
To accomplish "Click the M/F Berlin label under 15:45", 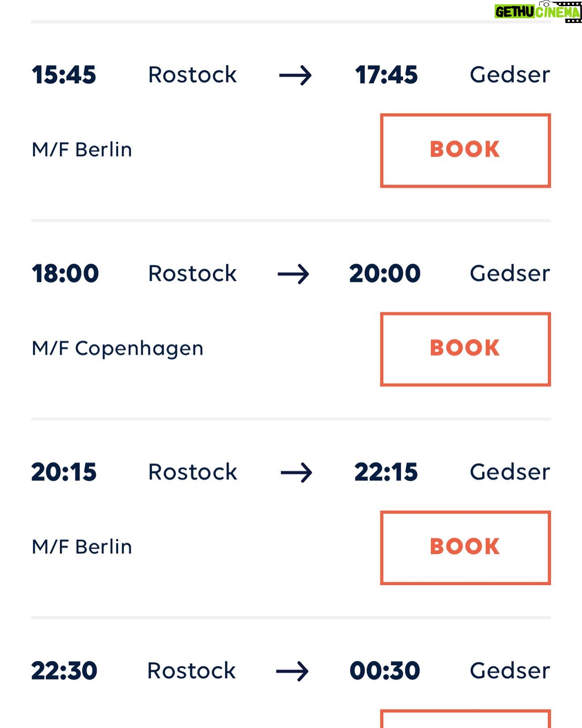I will click(x=82, y=150).
